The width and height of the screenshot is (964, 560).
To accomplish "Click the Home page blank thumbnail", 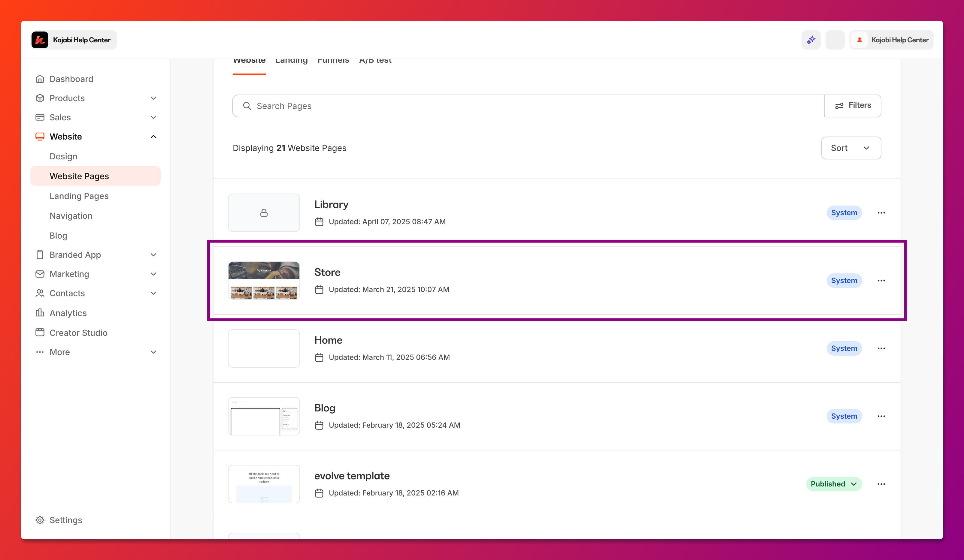I will pos(264,348).
